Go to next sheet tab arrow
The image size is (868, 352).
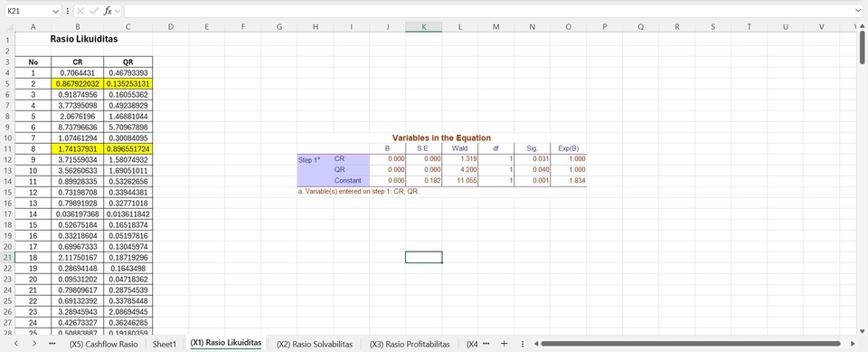(34, 344)
